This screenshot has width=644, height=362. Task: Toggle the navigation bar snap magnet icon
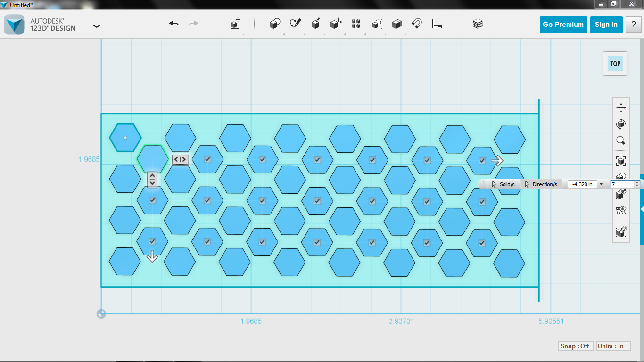621,232
